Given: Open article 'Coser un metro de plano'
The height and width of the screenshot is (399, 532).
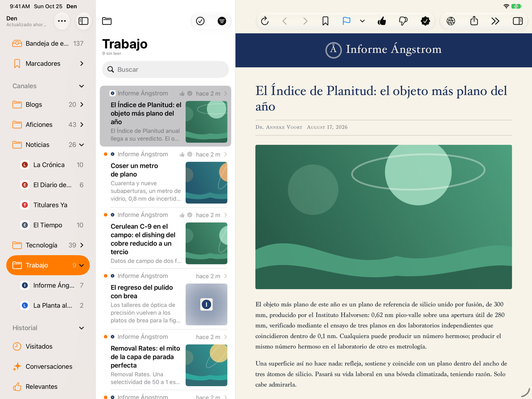Looking at the screenshot, I should (x=165, y=177).
